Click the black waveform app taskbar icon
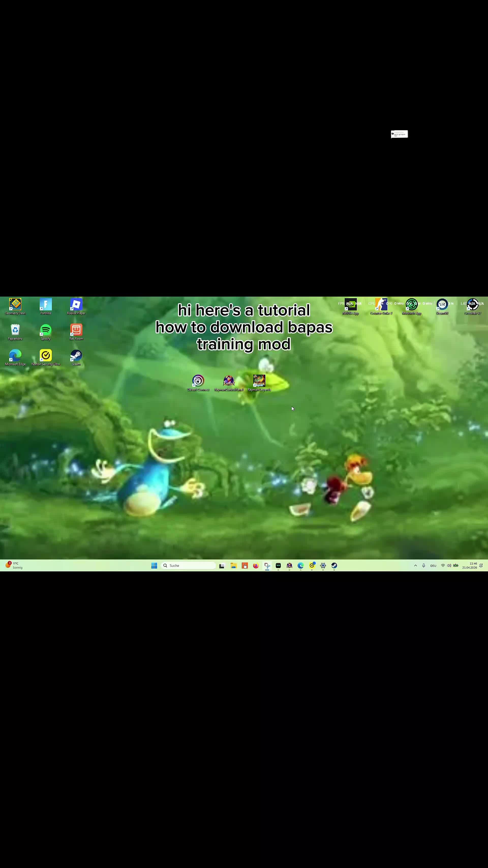This screenshot has height=868, width=488. 278,566
